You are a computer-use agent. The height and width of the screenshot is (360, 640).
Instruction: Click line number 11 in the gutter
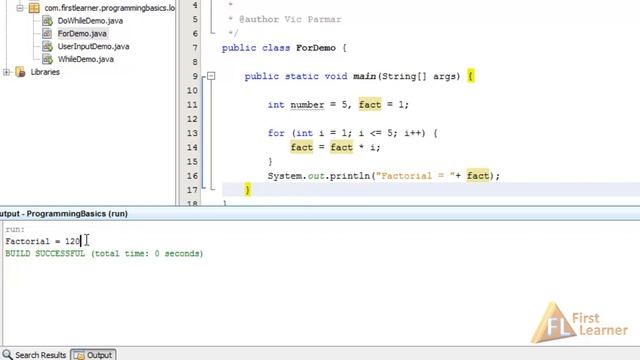[x=192, y=105]
